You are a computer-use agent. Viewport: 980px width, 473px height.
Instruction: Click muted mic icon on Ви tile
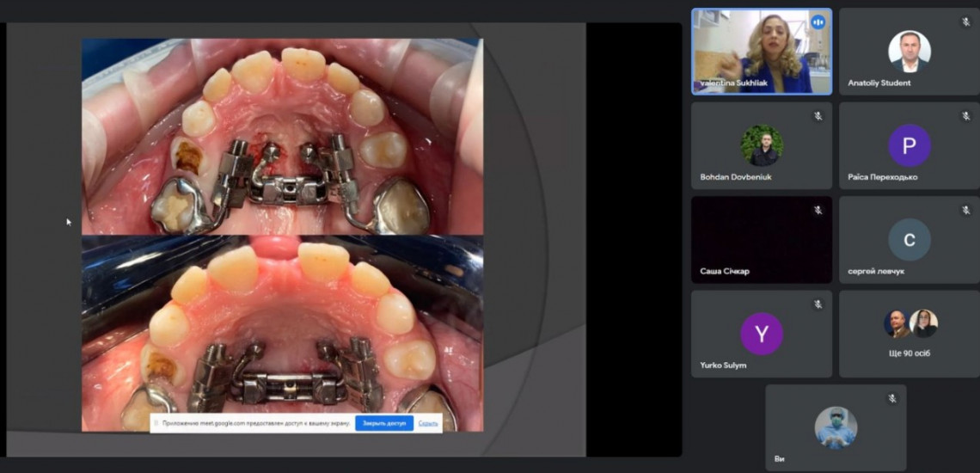click(892, 398)
